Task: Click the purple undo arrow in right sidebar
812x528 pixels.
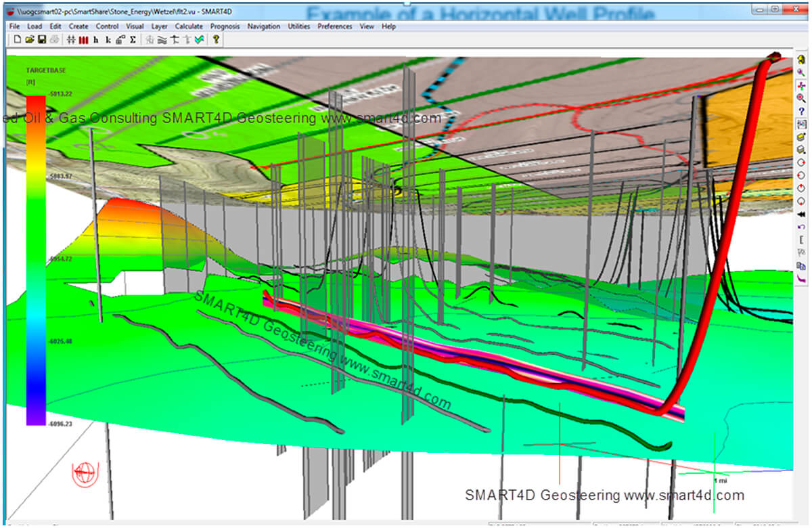Action: (x=801, y=227)
